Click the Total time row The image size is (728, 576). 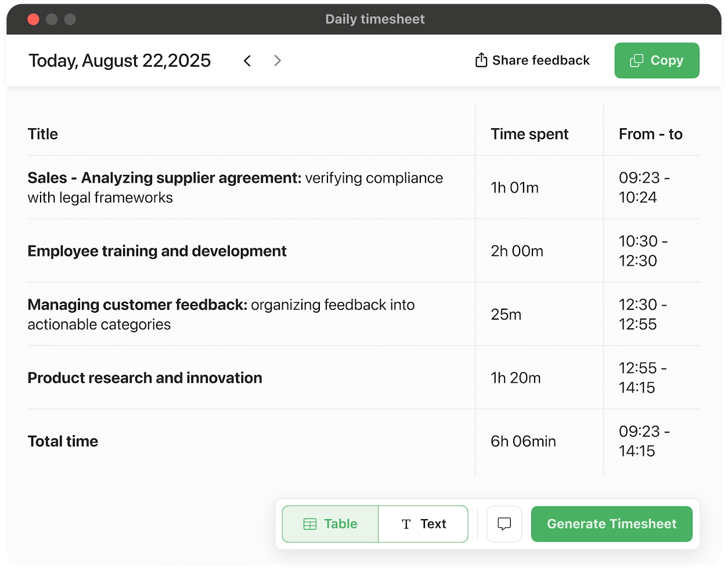(x=63, y=441)
